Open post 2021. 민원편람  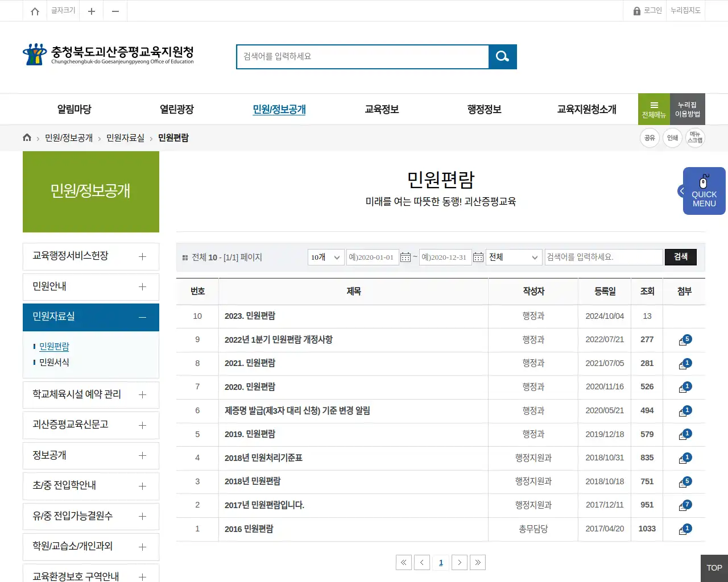pyautogui.click(x=250, y=363)
